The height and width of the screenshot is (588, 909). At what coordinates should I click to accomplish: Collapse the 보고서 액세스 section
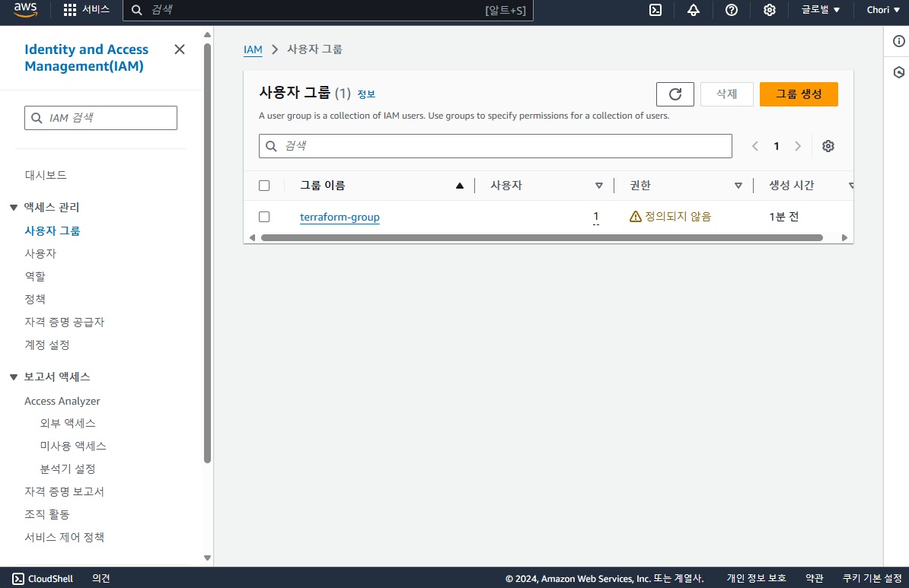click(14, 377)
